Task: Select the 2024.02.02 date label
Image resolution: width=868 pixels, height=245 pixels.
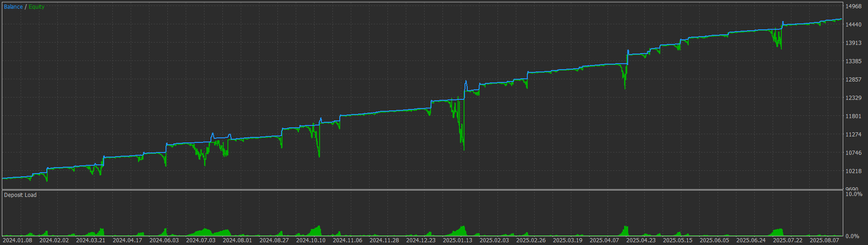Action: point(54,240)
